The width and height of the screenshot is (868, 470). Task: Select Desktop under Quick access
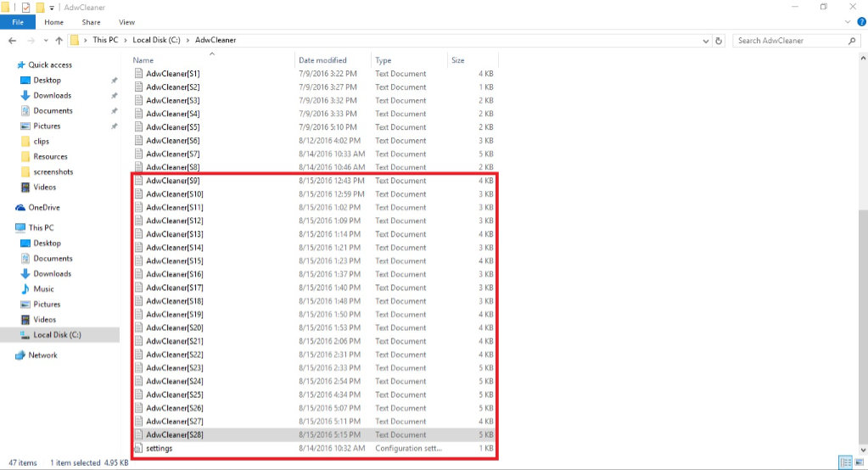(47, 81)
